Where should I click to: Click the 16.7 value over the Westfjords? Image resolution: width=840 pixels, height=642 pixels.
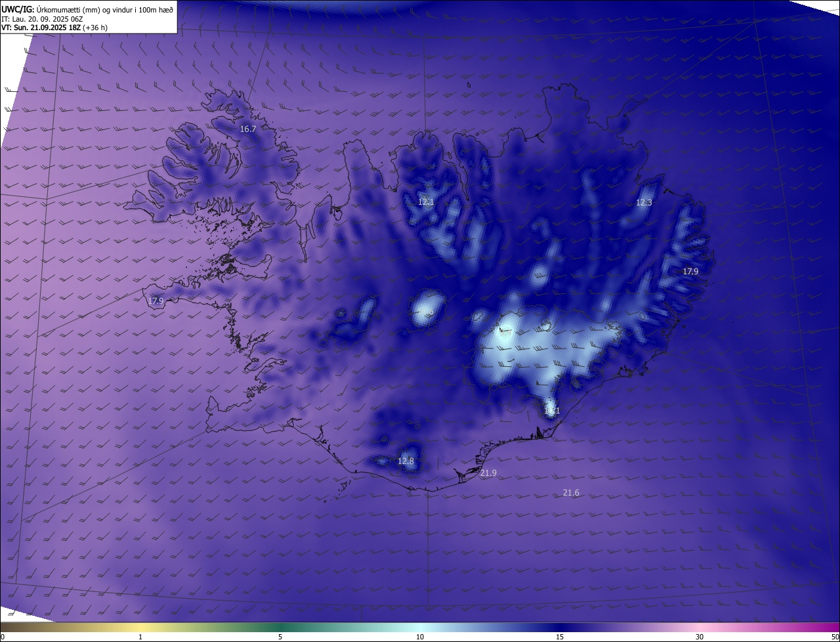(x=248, y=129)
